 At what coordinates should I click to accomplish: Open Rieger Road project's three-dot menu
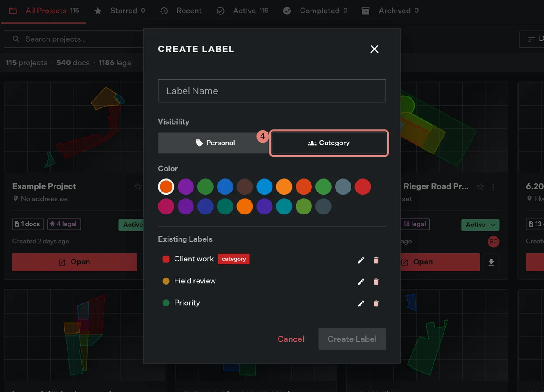pos(494,187)
